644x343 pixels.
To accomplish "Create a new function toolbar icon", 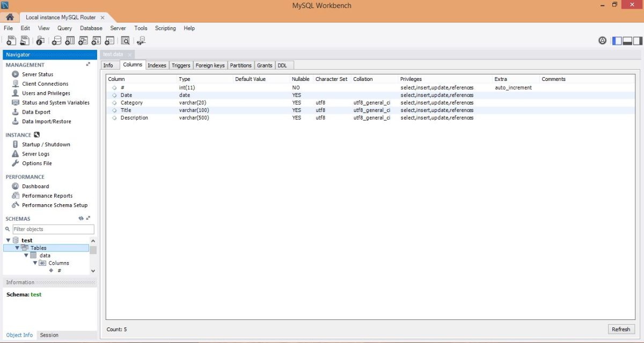I will (109, 40).
